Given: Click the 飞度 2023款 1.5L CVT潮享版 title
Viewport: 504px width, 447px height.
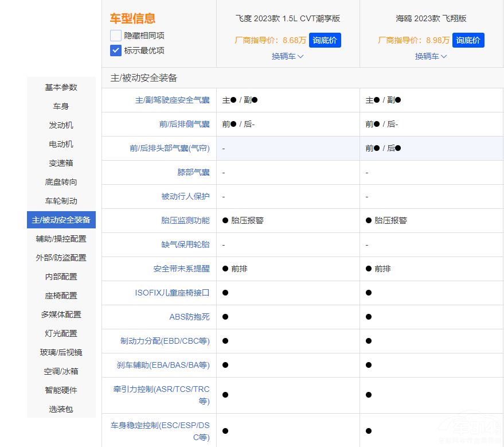Looking at the screenshot, I should pos(288,18).
